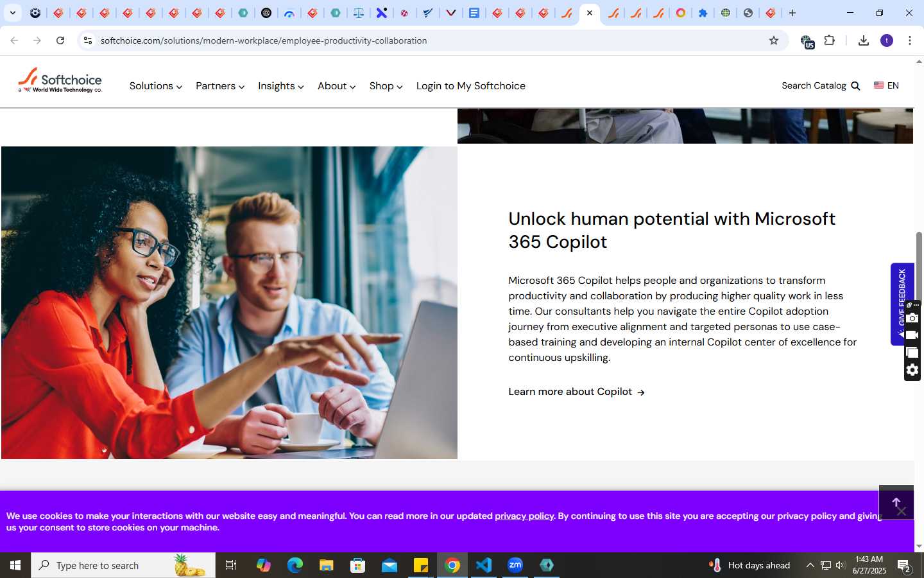This screenshot has height=578, width=924.
Task: Open File Explorer from the taskbar
Action: [327, 565]
